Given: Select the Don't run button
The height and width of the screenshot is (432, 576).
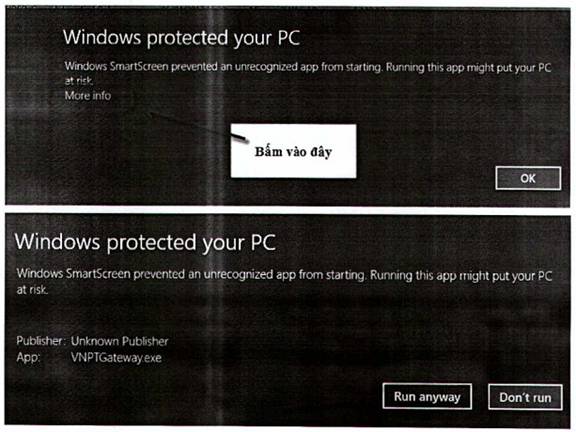Looking at the screenshot, I should 525,397.
